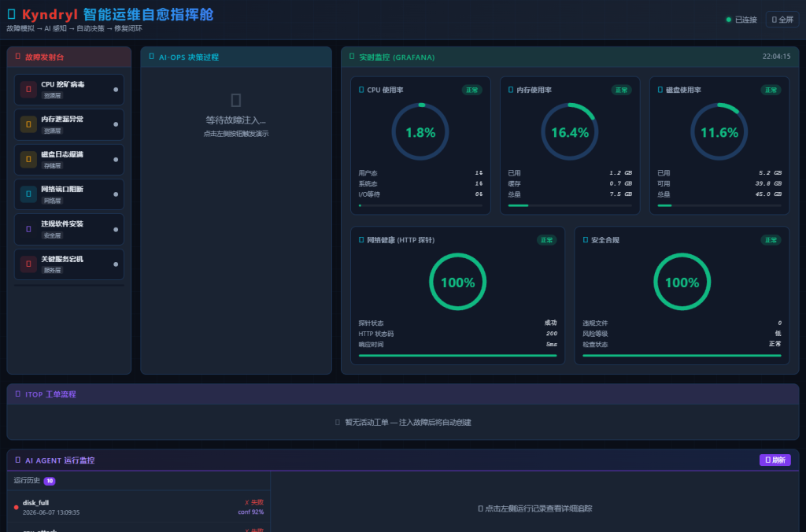Click the purple 违规软件安装 fault icon
The height and width of the screenshot is (532, 806).
28,229
